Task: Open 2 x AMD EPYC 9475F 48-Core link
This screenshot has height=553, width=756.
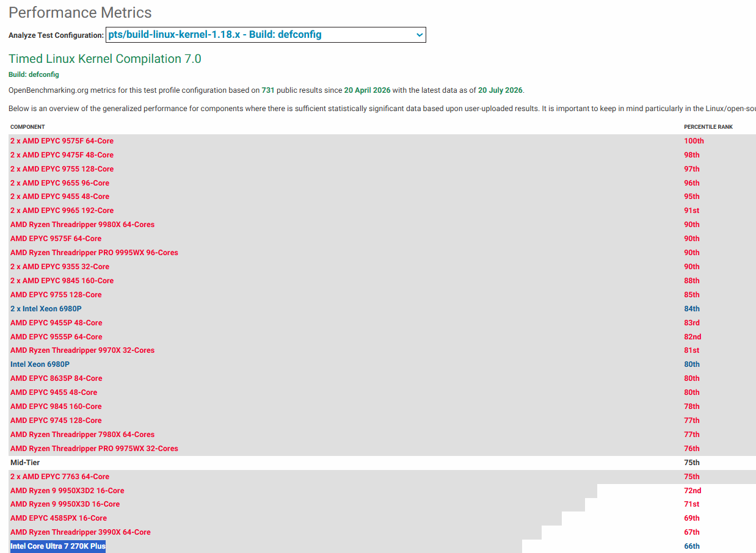Action: [x=62, y=155]
